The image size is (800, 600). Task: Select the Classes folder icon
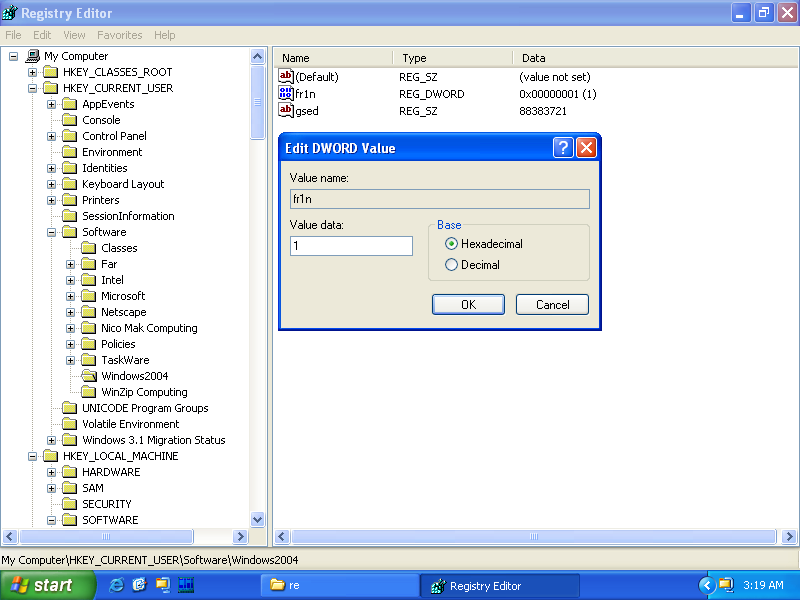pyautogui.click(x=89, y=248)
